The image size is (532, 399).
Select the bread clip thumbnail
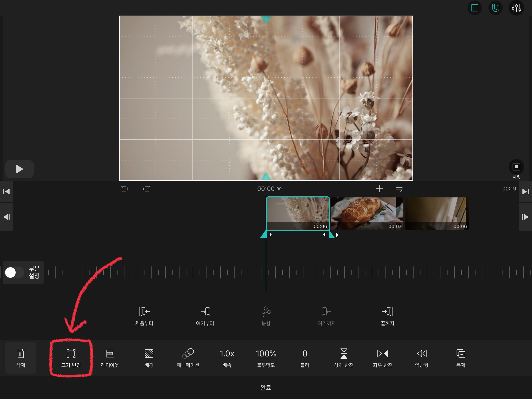[x=367, y=214]
